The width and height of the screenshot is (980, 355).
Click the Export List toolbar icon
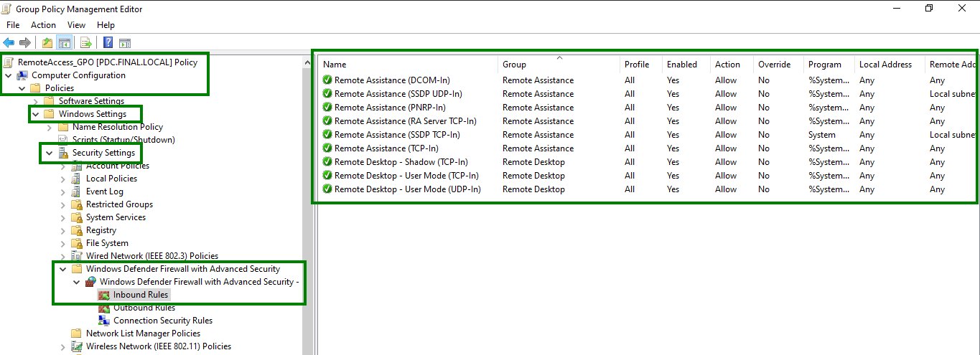[x=85, y=42]
